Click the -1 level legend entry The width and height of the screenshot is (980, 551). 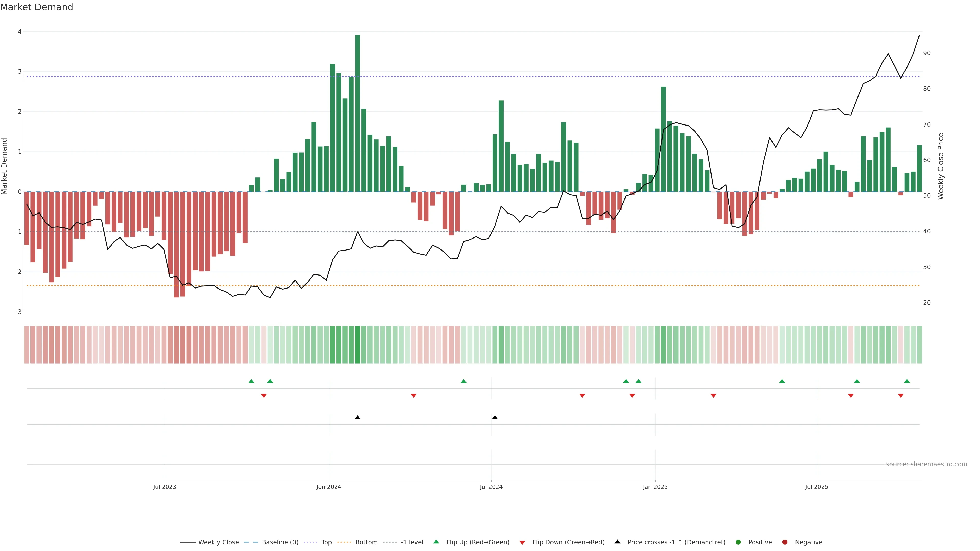(x=412, y=542)
